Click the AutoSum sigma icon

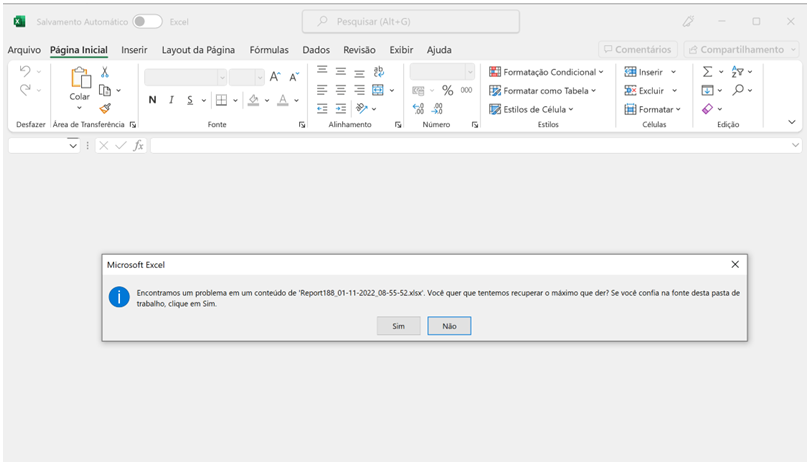(708, 72)
